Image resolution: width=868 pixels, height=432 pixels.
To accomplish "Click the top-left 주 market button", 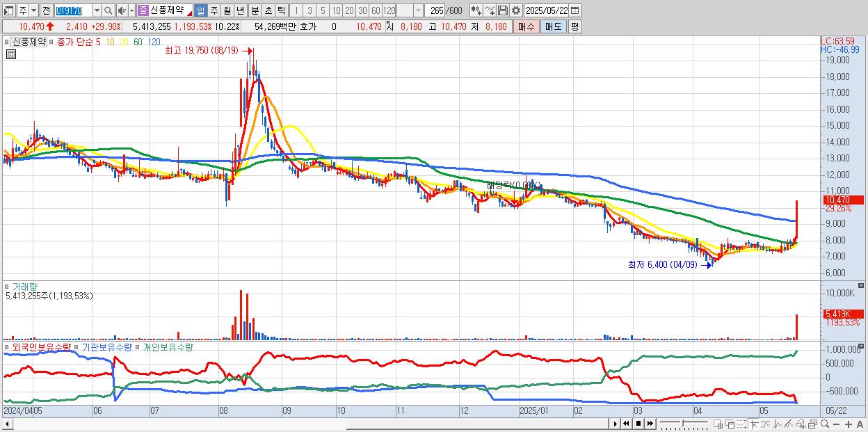I will click(x=22, y=10).
